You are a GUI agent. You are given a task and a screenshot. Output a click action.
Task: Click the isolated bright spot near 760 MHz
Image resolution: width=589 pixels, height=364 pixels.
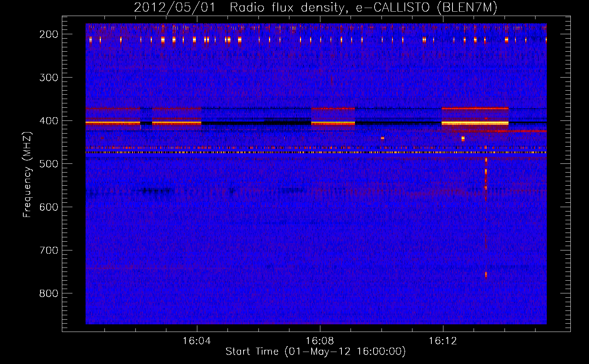pos(486,274)
